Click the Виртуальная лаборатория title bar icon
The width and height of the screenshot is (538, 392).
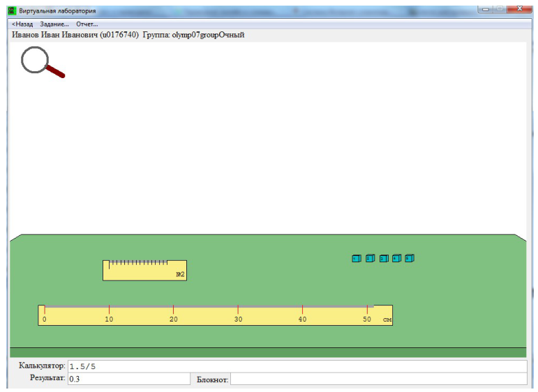click(13, 10)
